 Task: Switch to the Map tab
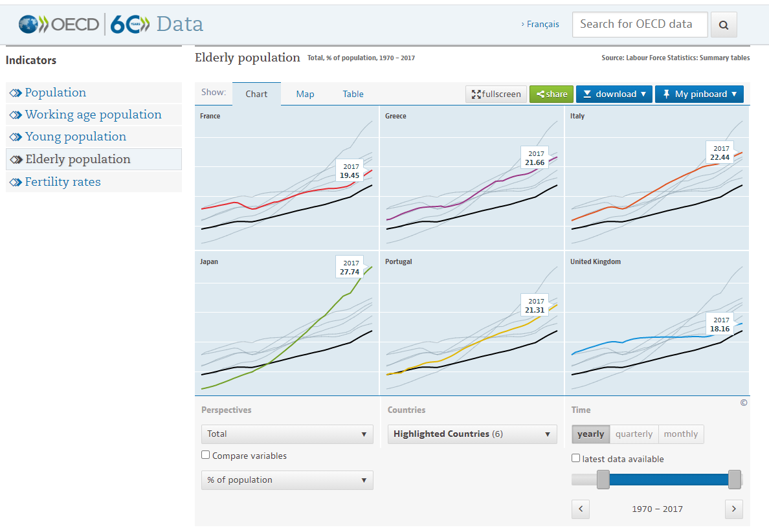(x=305, y=94)
